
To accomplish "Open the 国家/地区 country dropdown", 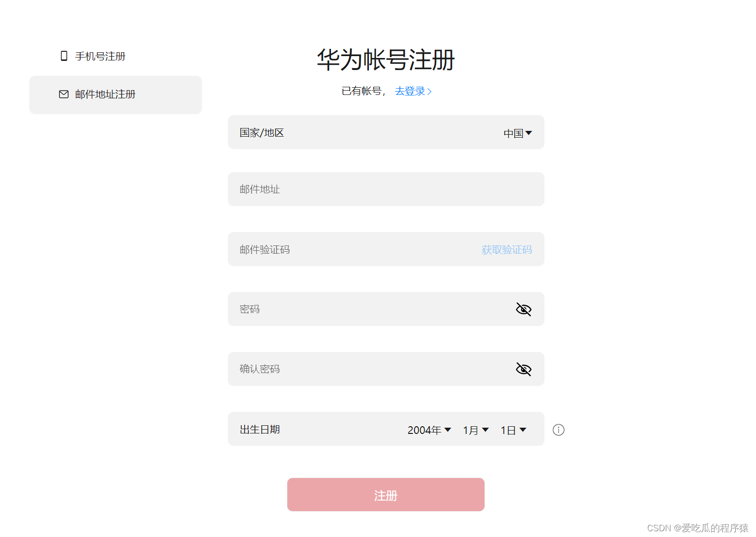I will coord(518,133).
